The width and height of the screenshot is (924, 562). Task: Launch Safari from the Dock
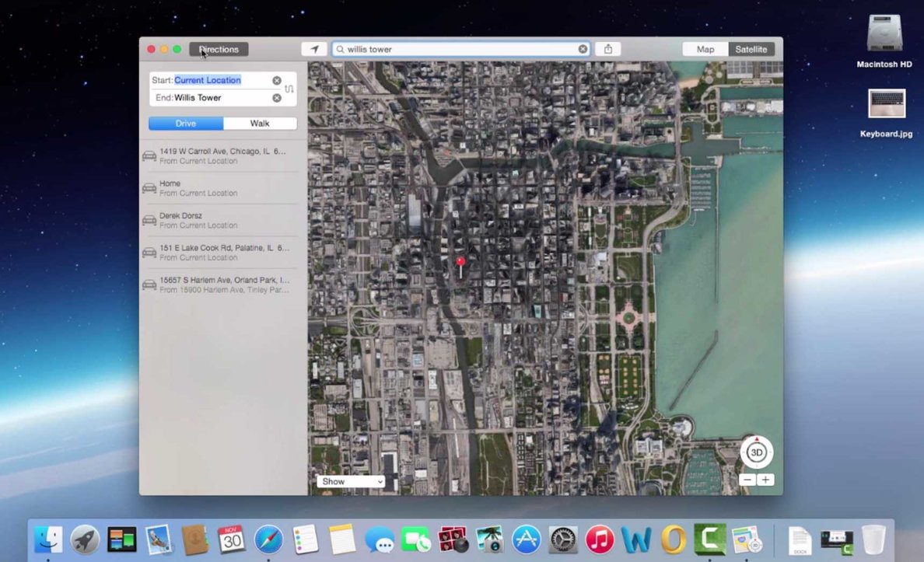point(268,538)
